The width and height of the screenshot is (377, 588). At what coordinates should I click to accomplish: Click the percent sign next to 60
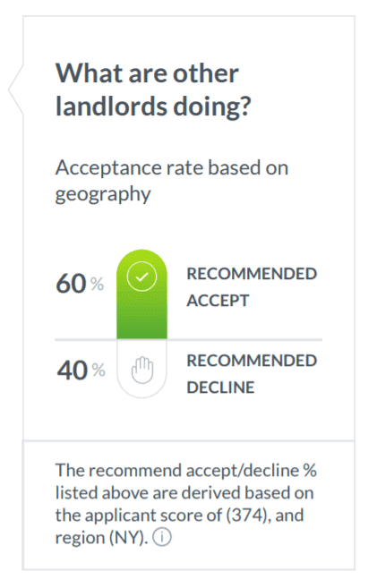click(97, 284)
